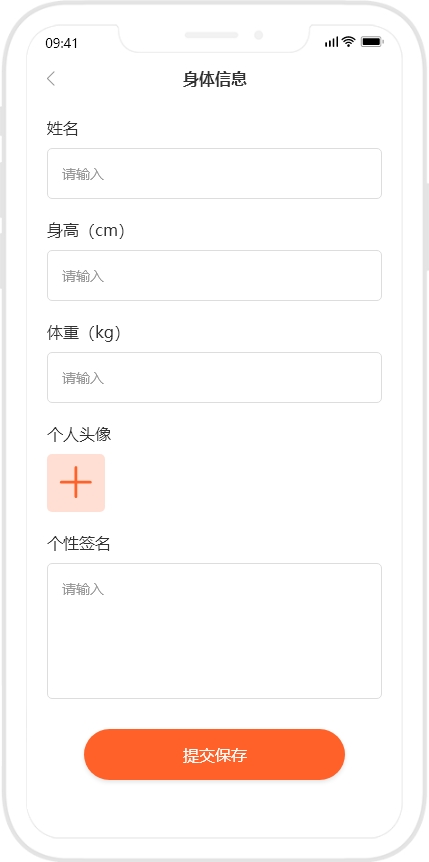Tap the 个人头像 section label
Viewport: 429px width, 862px height.
79,435
